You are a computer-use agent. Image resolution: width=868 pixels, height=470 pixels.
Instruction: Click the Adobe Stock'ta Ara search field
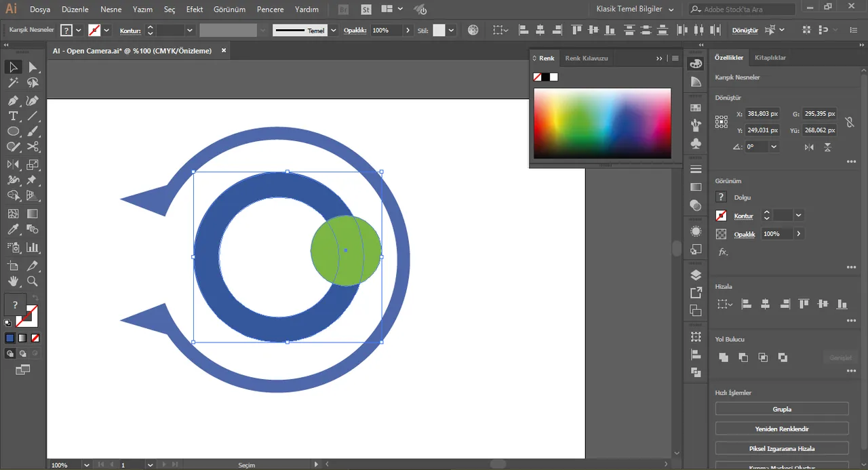[x=742, y=9]
